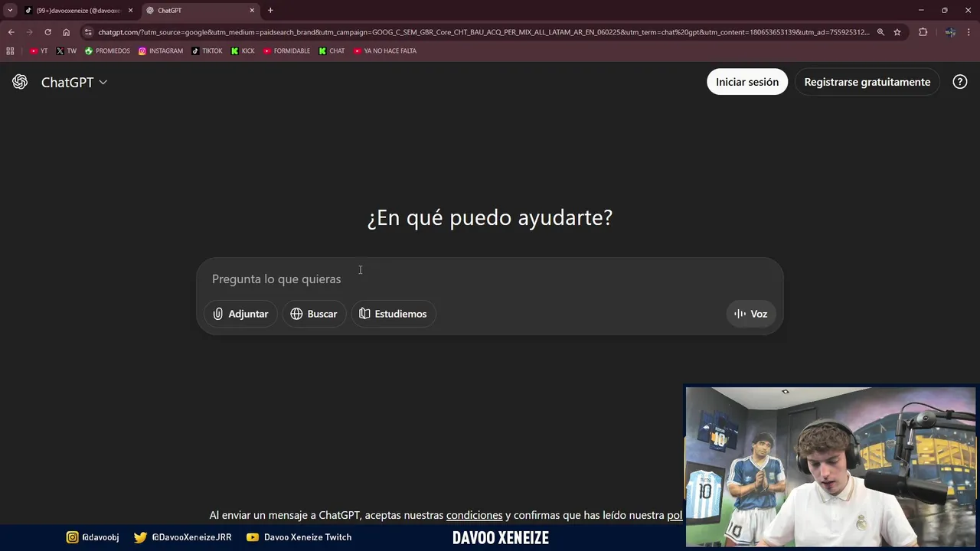Image resolution: width=980 pixels, height=551 pixels.
Task: Click the @davoobj Instagram handle
Action: pyautogui.click(x=93, y=537)
